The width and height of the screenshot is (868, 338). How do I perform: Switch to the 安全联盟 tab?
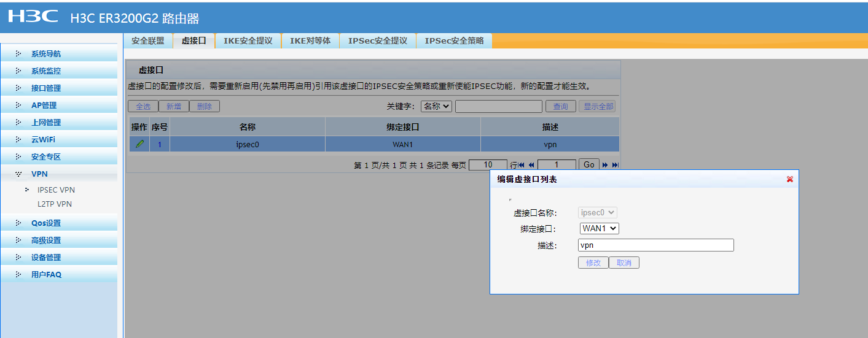click(148, 41)
